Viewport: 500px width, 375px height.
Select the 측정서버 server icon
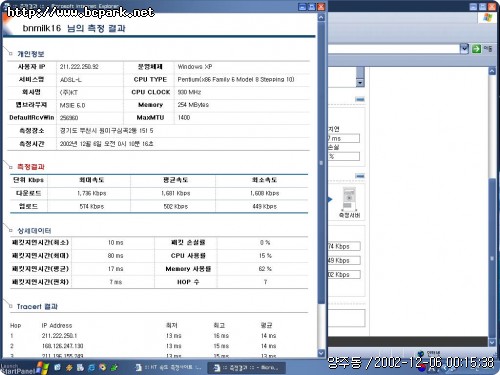(349, 202)
